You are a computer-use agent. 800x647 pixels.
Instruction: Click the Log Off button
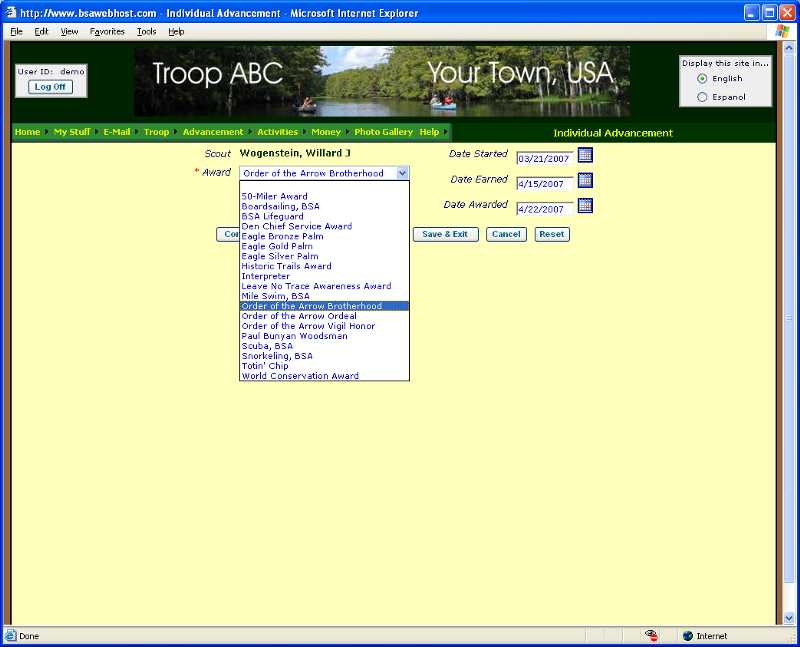click(x=51, y=87)
